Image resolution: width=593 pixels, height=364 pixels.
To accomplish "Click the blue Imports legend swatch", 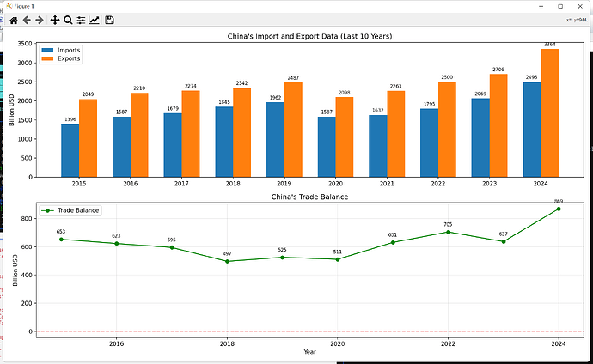I will [x=47, y=50].
